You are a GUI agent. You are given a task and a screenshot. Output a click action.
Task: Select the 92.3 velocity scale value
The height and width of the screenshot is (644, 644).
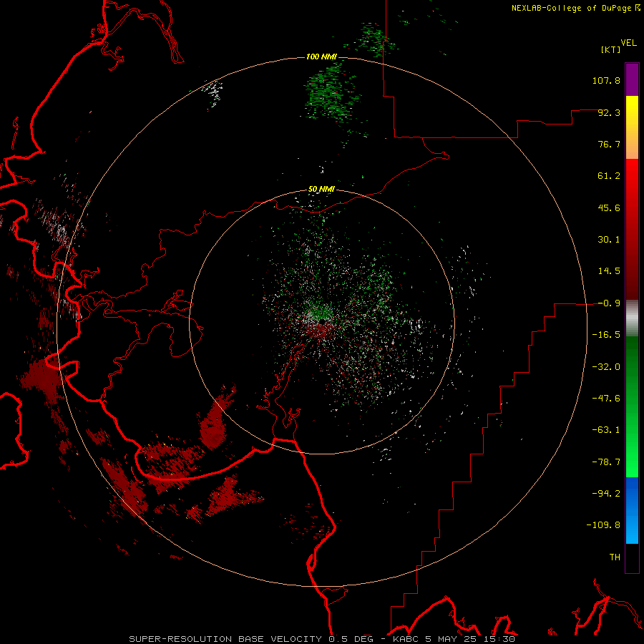click(609, 112)
